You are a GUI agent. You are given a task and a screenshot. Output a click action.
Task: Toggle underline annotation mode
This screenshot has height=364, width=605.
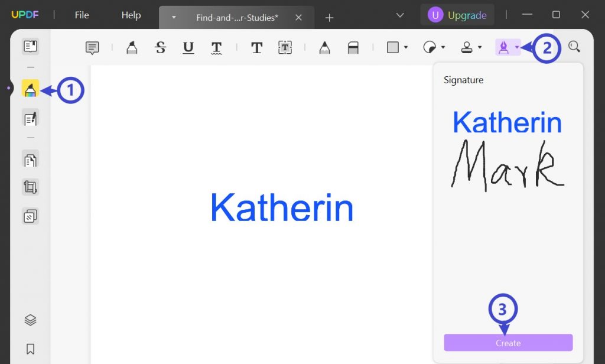[188, 47]
